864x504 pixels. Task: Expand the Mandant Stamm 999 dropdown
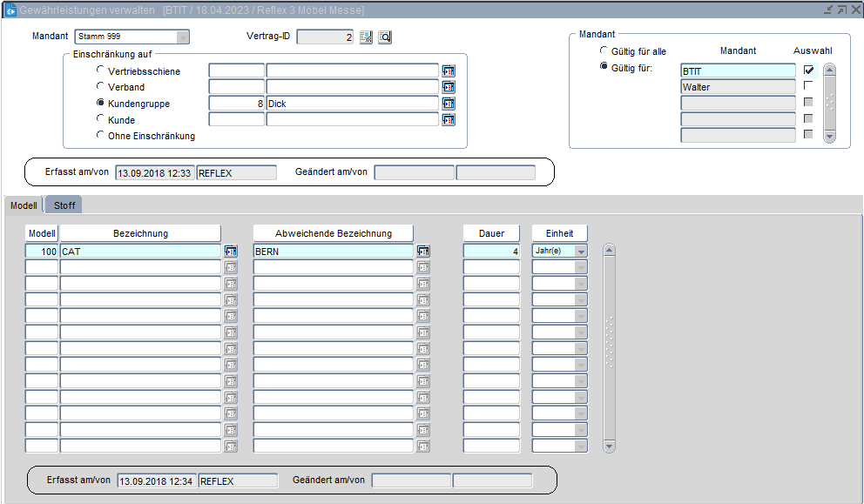(x=182, y=37)
